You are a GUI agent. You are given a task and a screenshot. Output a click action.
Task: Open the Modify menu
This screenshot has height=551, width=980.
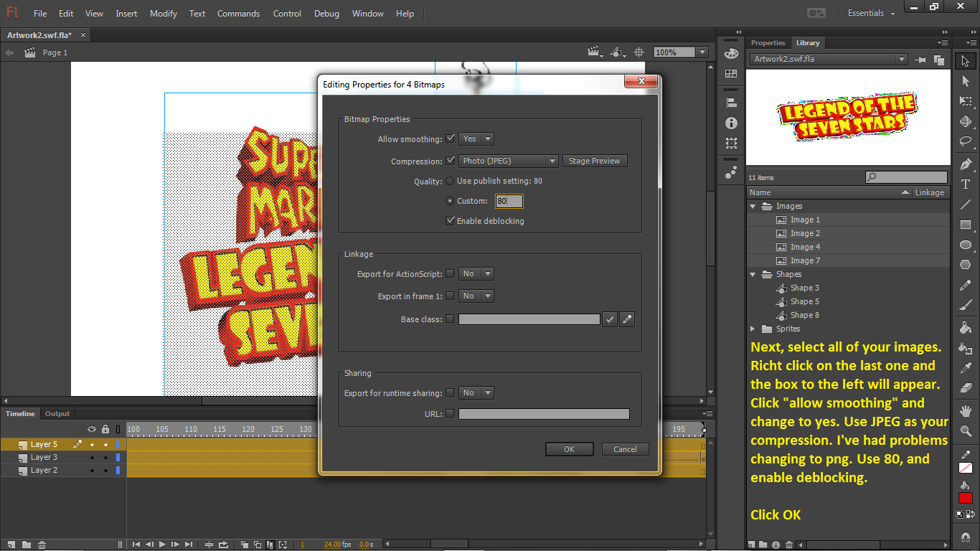(164, 14)
